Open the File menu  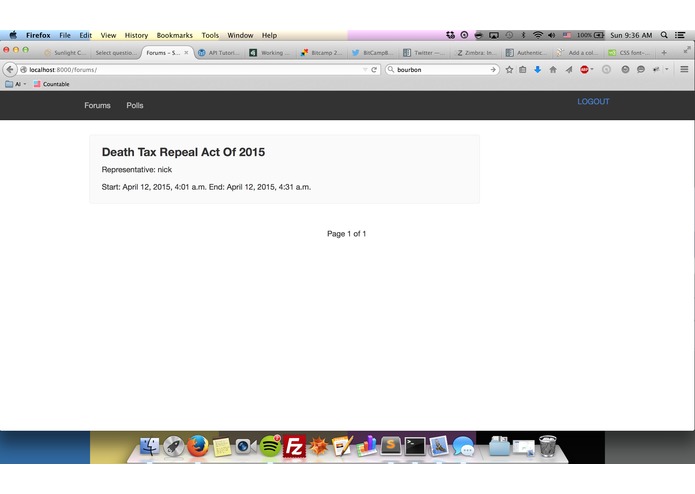(x=65, y=35)
